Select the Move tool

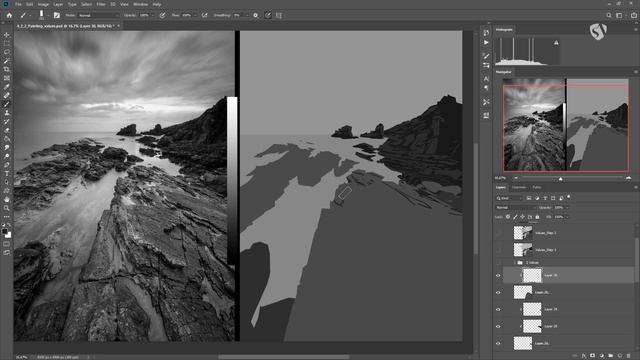(x=7, y=35)
